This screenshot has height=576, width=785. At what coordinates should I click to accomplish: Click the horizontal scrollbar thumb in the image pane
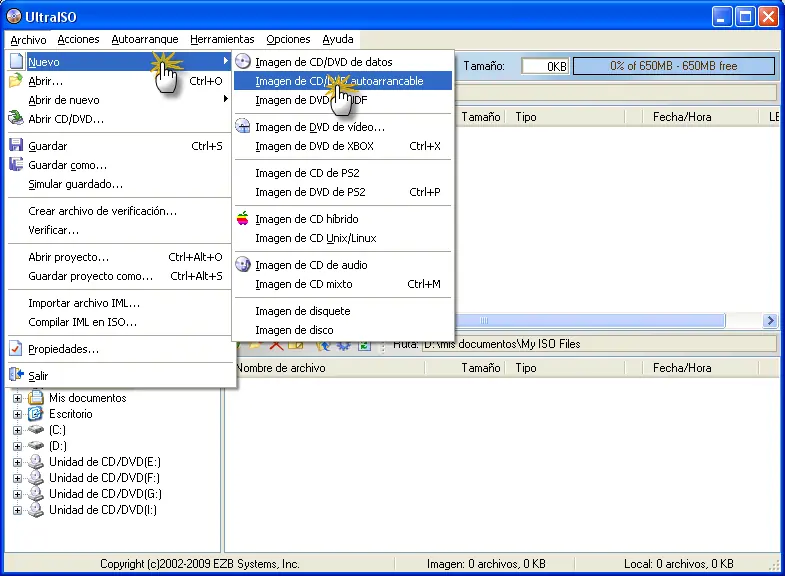(x=590, y=320)
